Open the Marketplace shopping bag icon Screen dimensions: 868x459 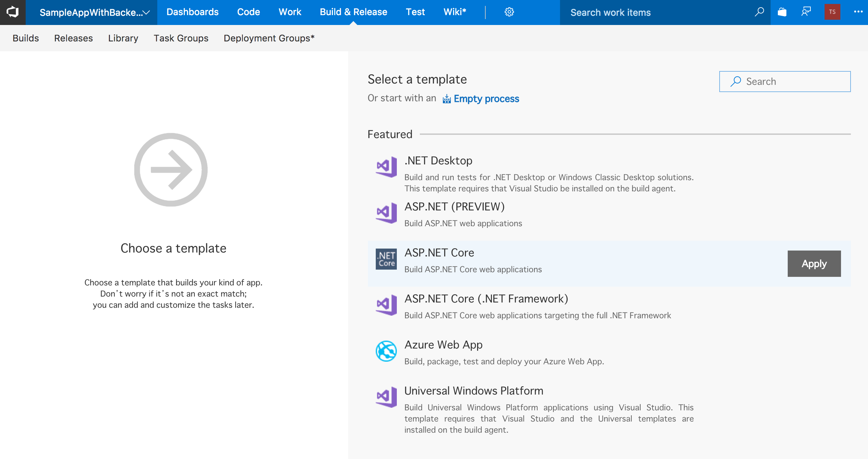pos(782,12)
